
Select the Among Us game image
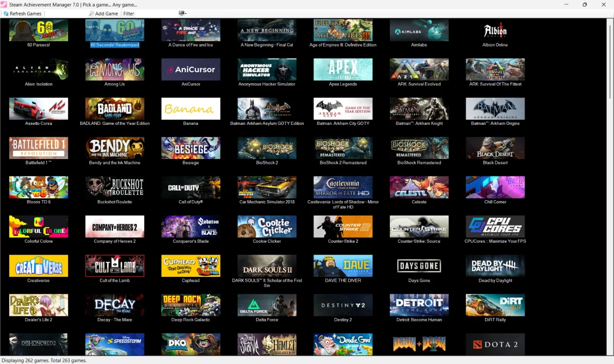click(x=115, y=70)
